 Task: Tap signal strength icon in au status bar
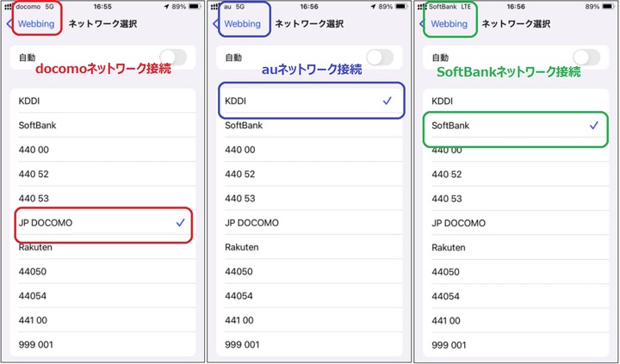tap(214, 7)
